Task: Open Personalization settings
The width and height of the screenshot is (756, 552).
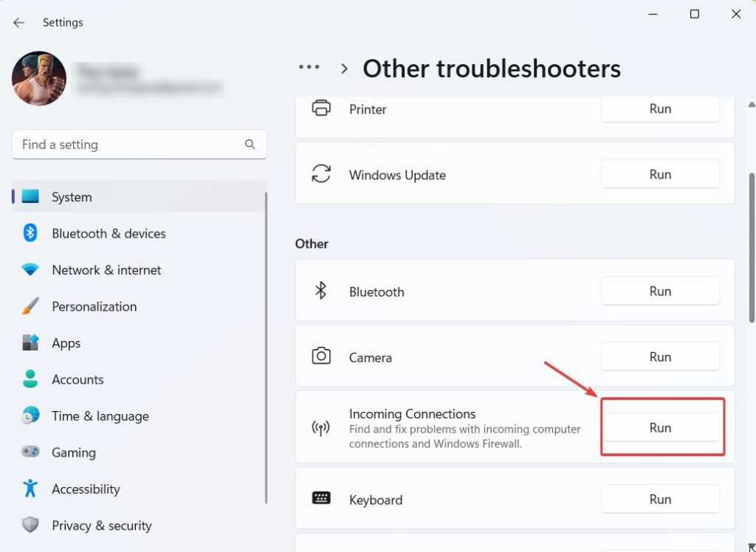Action: tap(140, 306)
